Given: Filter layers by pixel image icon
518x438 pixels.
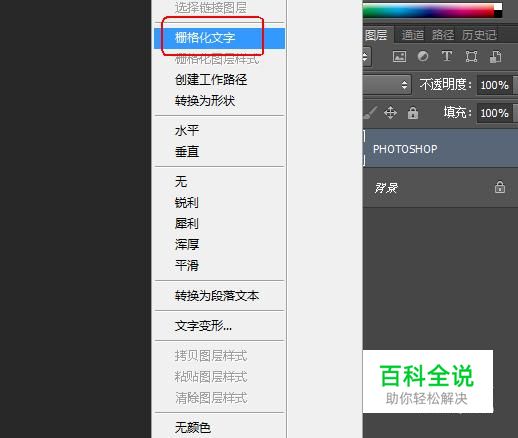Looking at the screenshot, I should 399,56.
